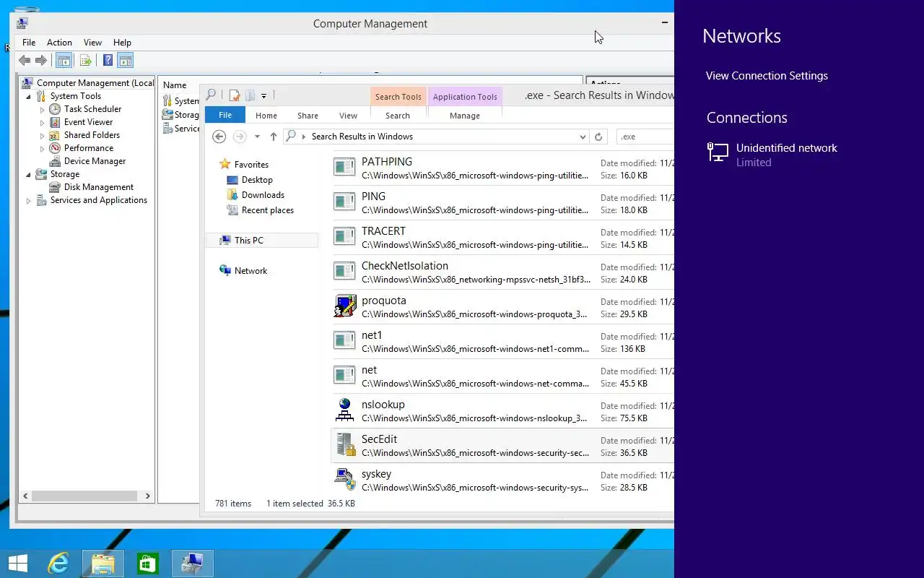Click Forward arrow in Computer Management toolbar
The image size is (924, 578).
(x=41, y=61)
